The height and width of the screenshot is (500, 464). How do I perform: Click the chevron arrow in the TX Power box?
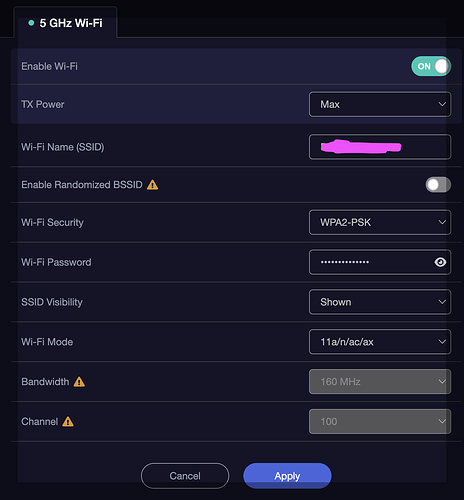(x=442, y=104)
